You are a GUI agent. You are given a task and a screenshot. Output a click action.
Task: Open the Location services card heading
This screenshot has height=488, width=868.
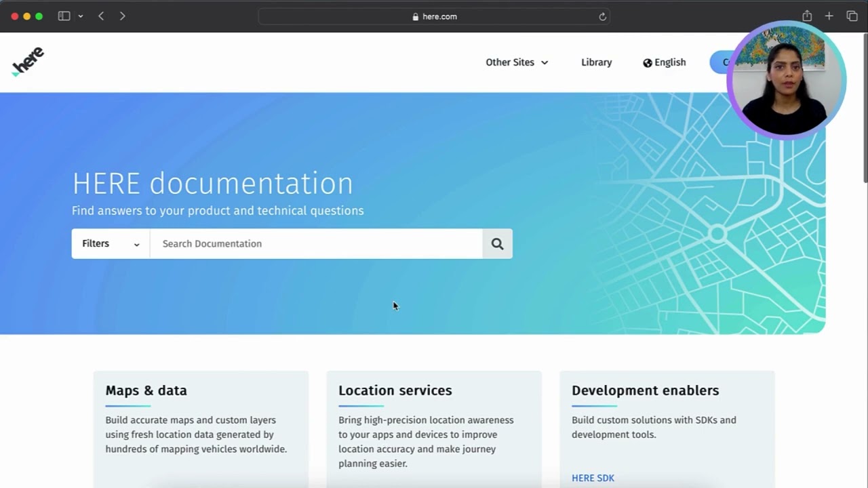(x=395, y=390)
